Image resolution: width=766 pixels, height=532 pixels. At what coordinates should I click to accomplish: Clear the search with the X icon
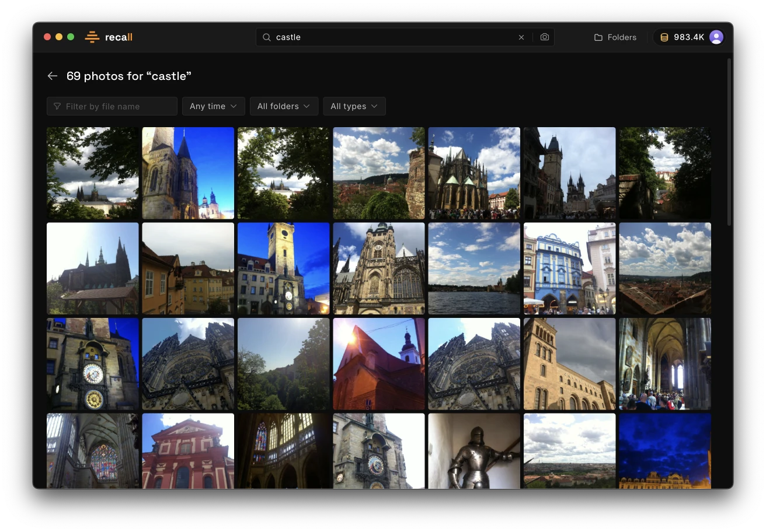[521, 37]
